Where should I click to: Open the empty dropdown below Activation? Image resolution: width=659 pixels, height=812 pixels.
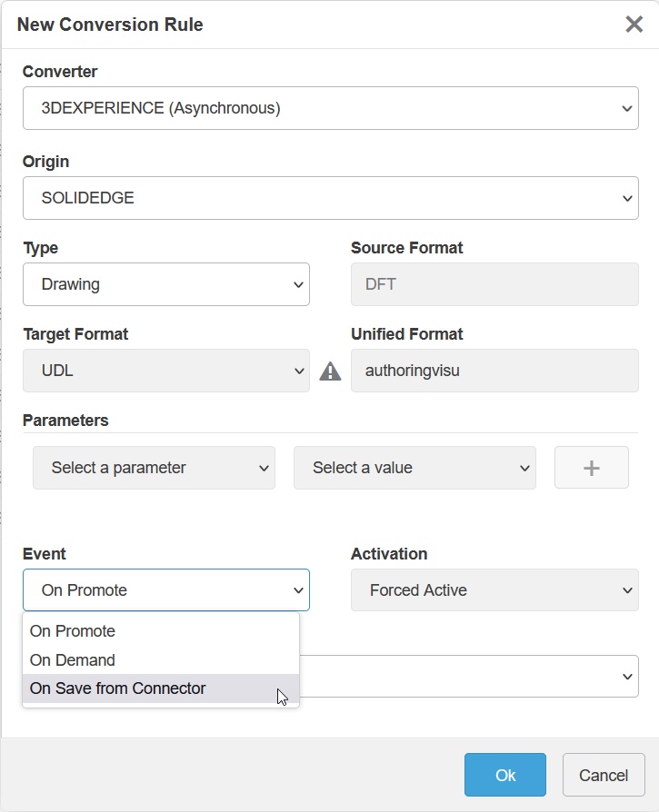tap(469, 677)
